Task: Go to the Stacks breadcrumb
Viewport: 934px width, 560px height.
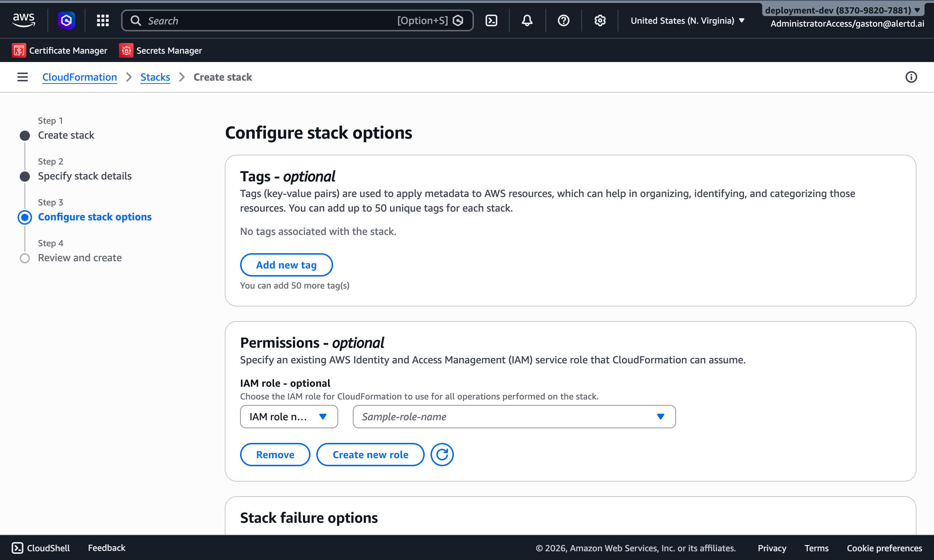Action: coord(155,77)
